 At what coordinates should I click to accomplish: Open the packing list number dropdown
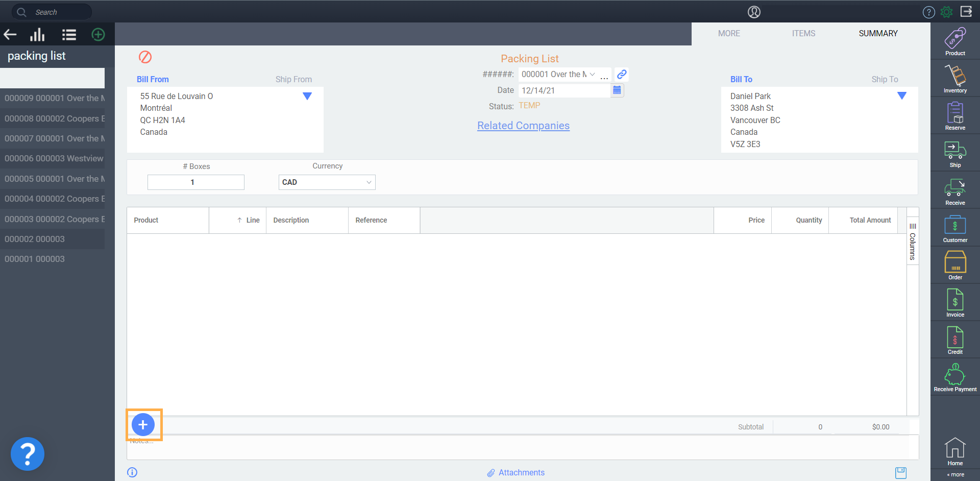(592, 74)
